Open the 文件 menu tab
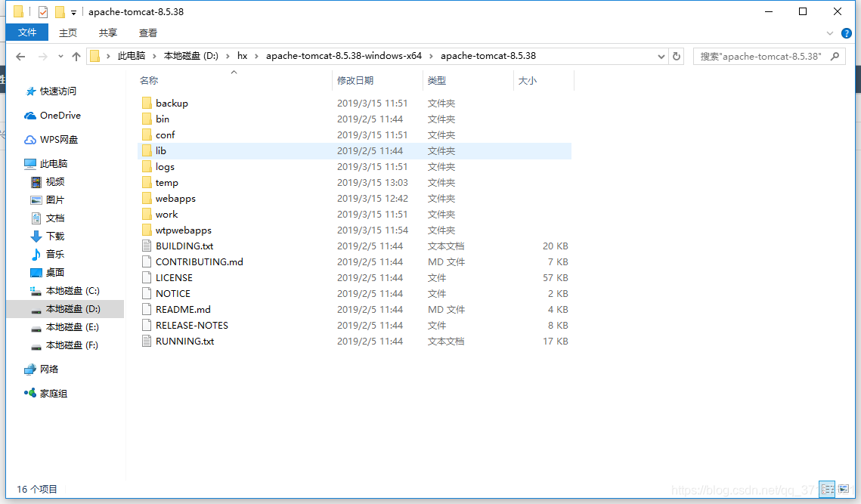The height and width of the screenshot is (504, 861). (27, 32)
